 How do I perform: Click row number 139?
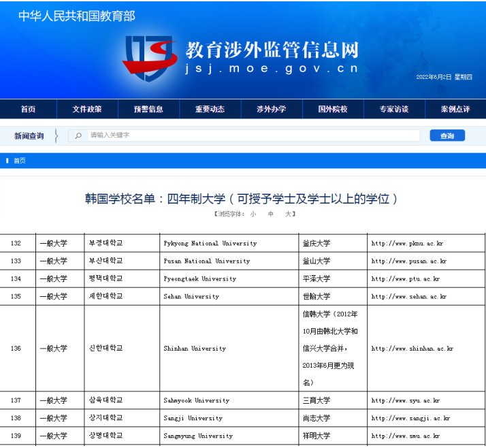16,436
